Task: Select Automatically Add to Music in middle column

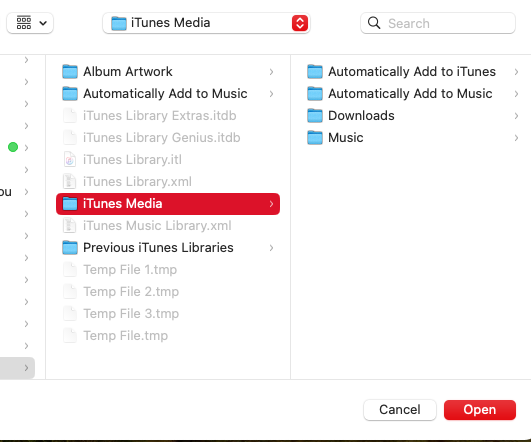Action: [168, 94]
